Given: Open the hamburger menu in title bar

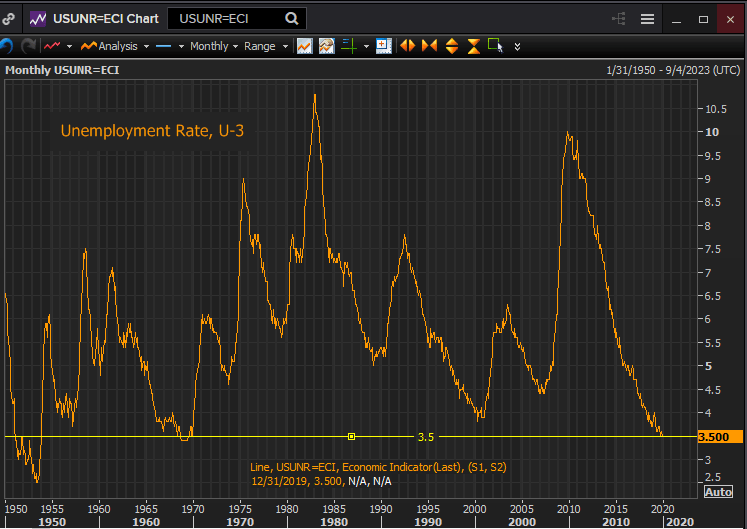Looking at the screenshot, I should point(647,18).
